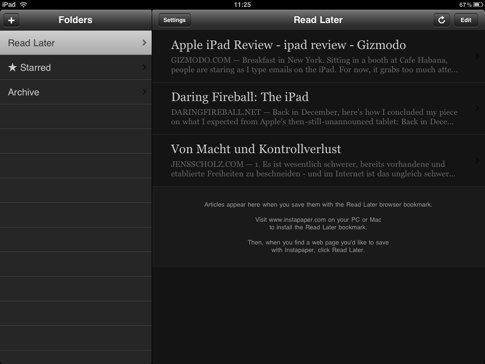Screen dimensions: 485x364
Task: Tap the plus add folder button
Action: coord(11,20)
